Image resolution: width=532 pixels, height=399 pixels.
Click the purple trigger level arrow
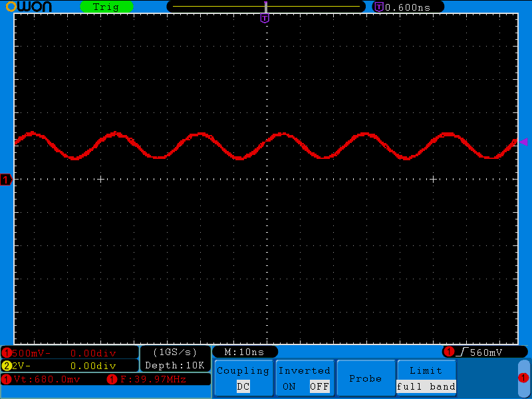tap(523, 142)
